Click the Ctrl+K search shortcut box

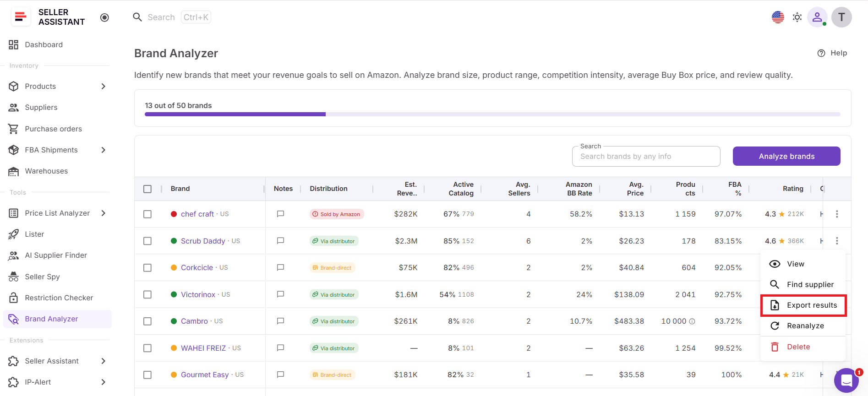(x=196, y=17)
